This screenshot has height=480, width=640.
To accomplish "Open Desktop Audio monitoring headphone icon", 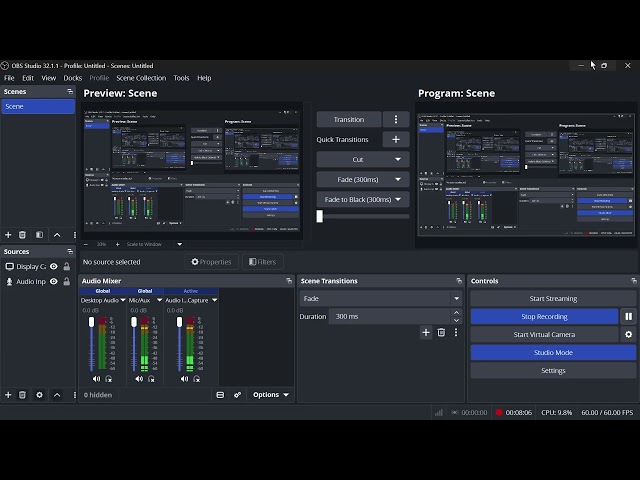I will [109, 379].
